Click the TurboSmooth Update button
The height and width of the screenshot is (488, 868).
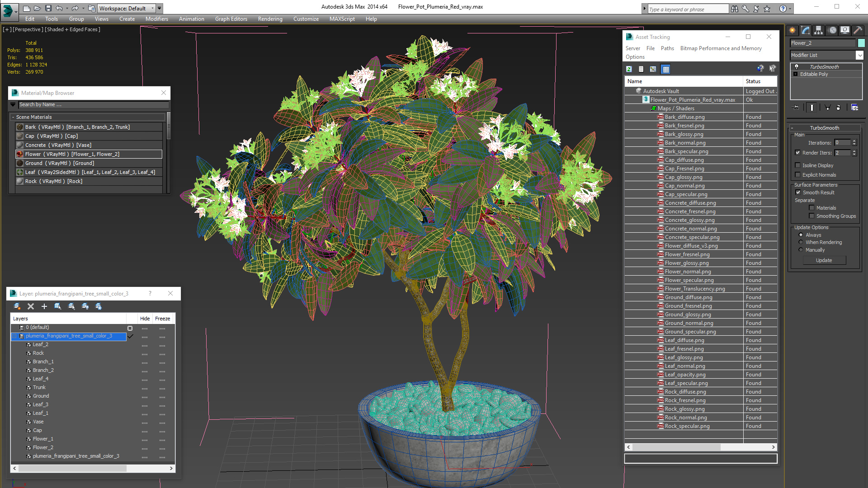[x=824, y=260]
